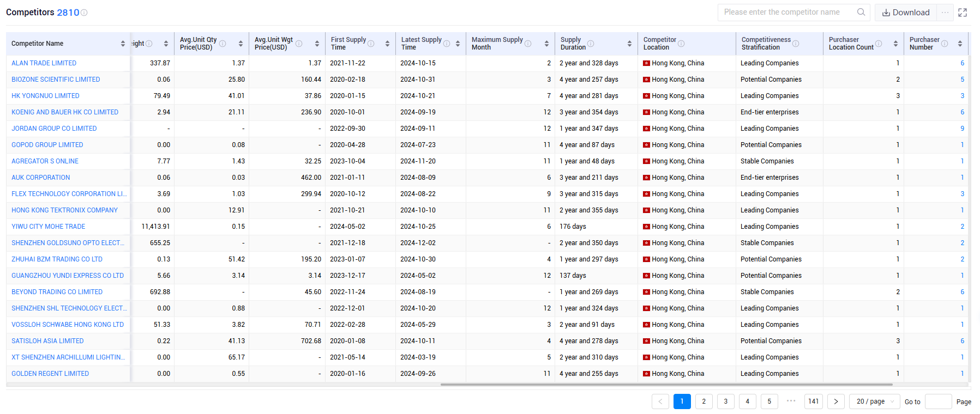Select the '11,413.91' weight cell
The height and width of the screenshot is (414, 980).
point(155,227)
